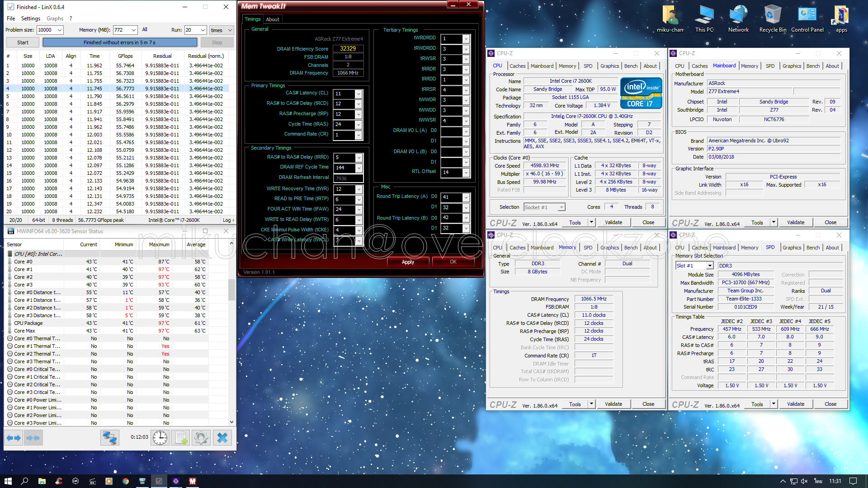This screenshot has height=488, width=868.
Task: Open CPU-Z Selection Socket #1 dropdown
Action: tap(561, 207)
